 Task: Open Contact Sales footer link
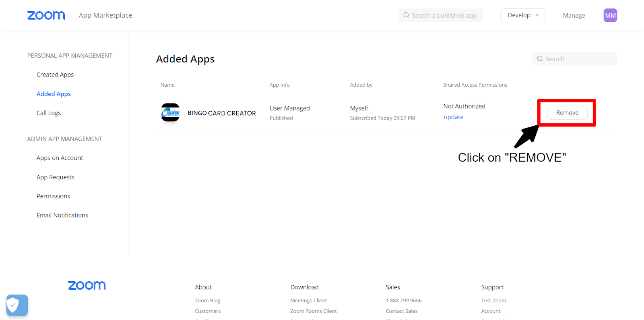[x=402, y=311]
